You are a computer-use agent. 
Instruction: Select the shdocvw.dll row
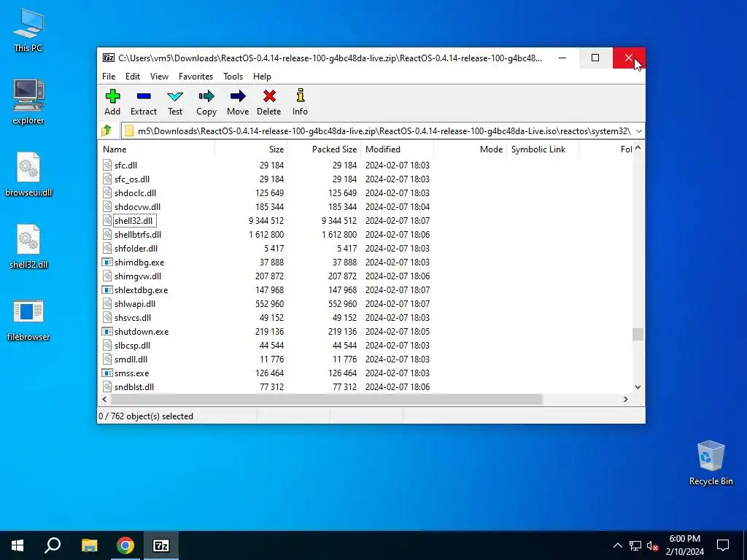click(365, 206)
